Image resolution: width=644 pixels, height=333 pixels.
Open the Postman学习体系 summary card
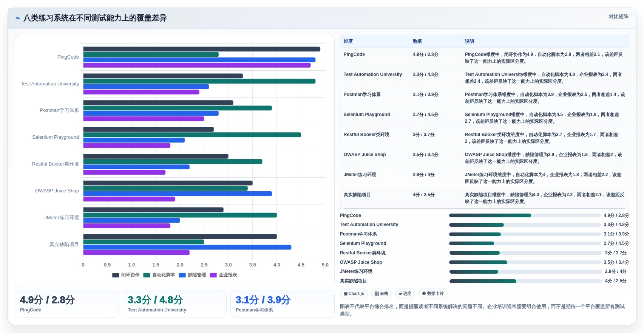[x=283, y=304]
